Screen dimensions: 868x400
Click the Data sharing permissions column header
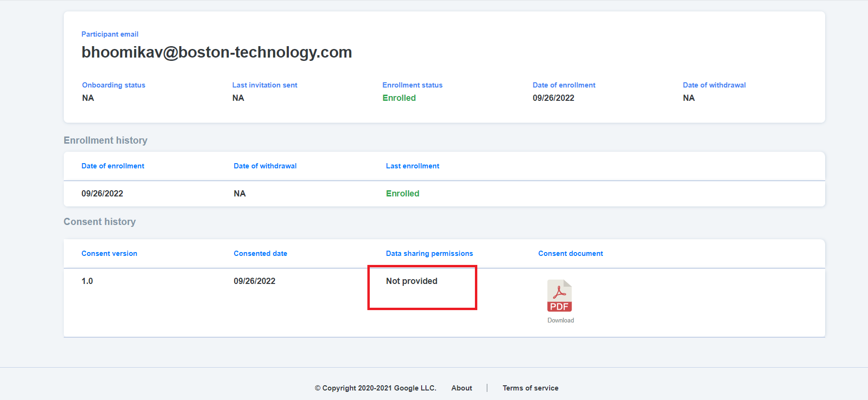coord(429,254)
